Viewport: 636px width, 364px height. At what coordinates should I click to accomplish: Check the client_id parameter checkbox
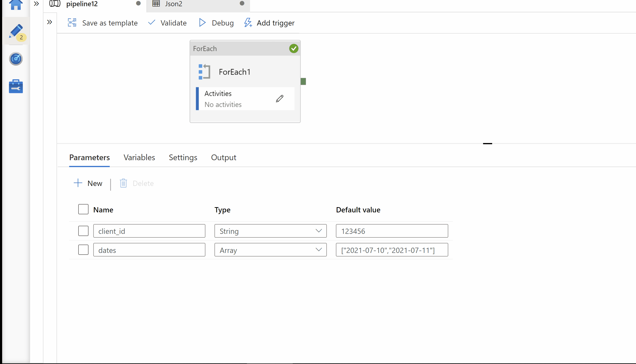pyautogui.click(x=83, y=231)
